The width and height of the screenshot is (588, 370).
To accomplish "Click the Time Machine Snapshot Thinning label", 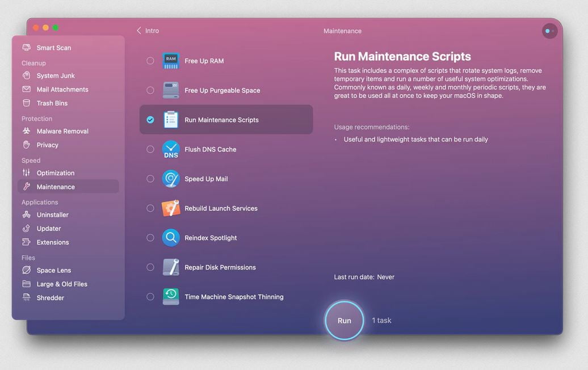I will click(234, 297).
